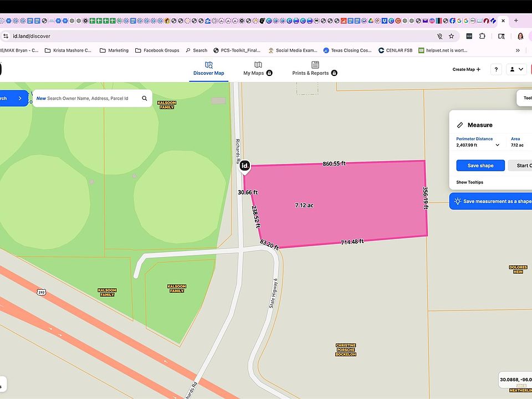Open the Facebook Groups bookmark folder

point(157,50)
